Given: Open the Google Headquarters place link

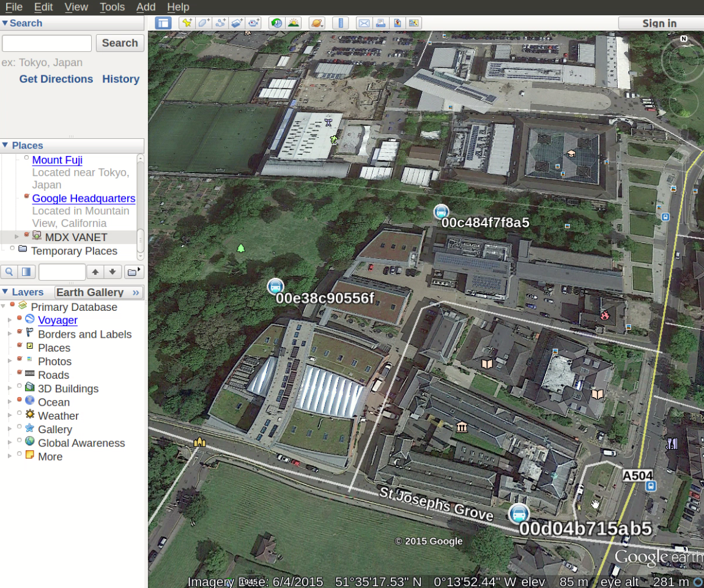Looking at the screenshot, I should tap(84, 198).
